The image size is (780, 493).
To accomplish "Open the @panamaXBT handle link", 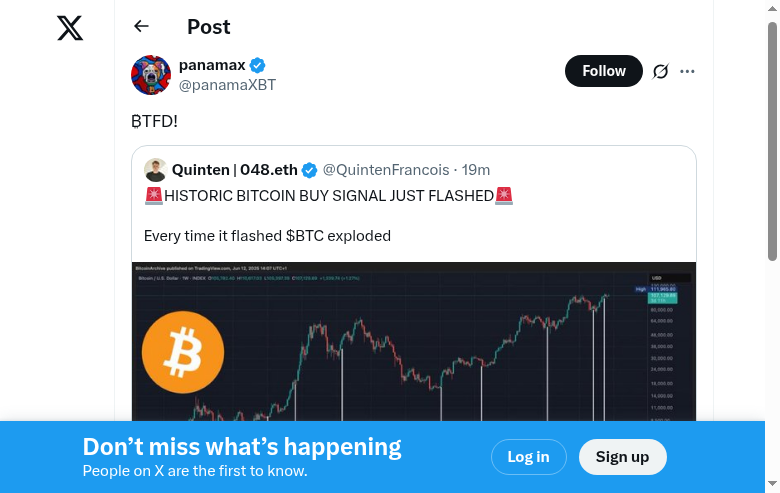I will (227, 86).
